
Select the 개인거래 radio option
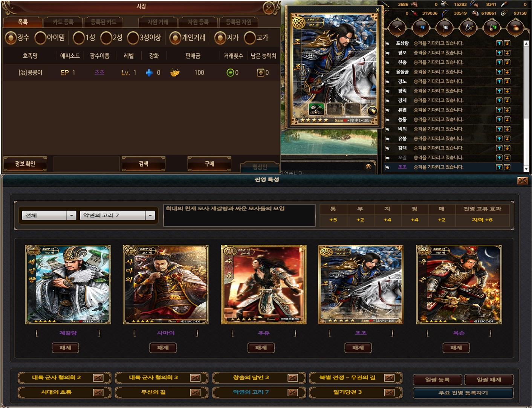[x=175, y=38]
